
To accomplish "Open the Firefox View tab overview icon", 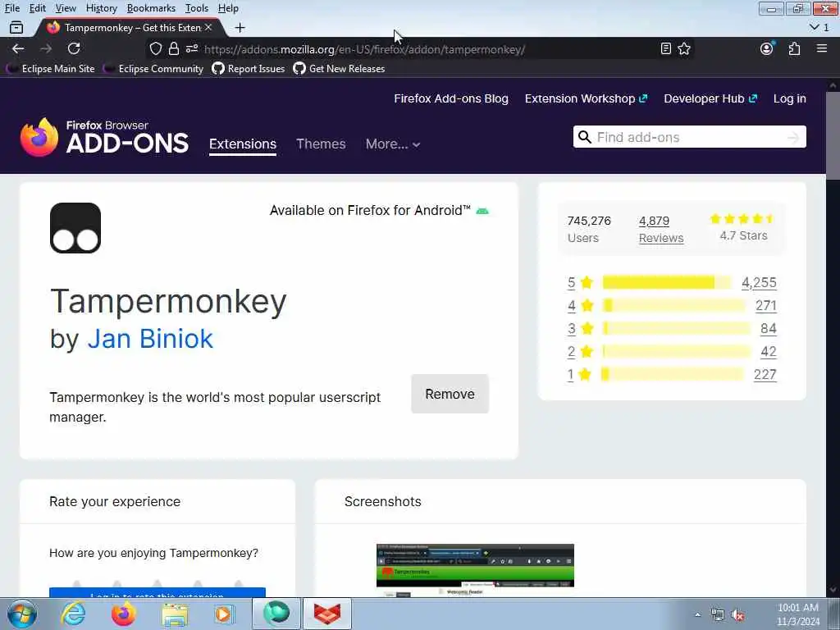I will [16, 27].
